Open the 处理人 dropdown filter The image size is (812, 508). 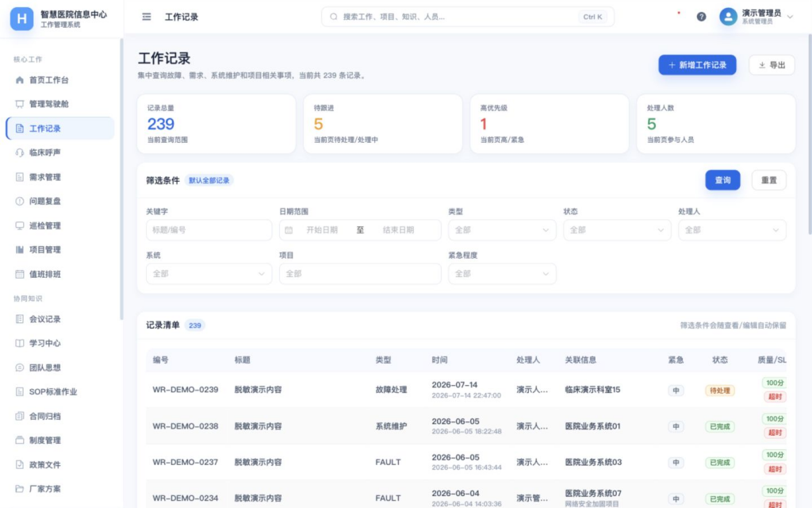coord(732,230)
